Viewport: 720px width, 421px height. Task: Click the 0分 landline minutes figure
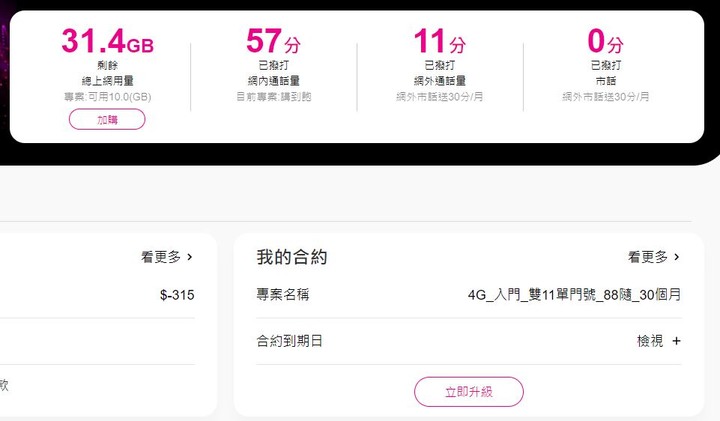coord(605,41)
